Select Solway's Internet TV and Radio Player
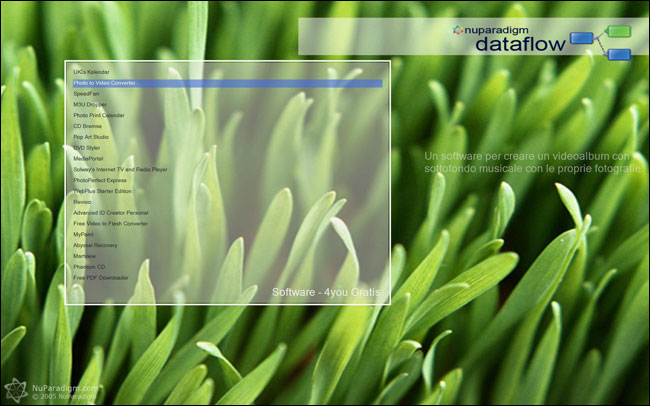 click(120, 169)
